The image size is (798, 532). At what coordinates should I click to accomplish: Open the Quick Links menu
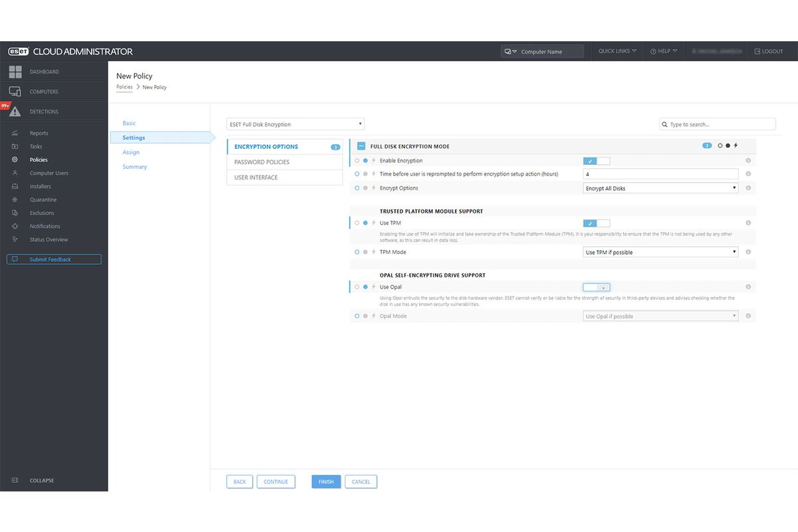617,51
